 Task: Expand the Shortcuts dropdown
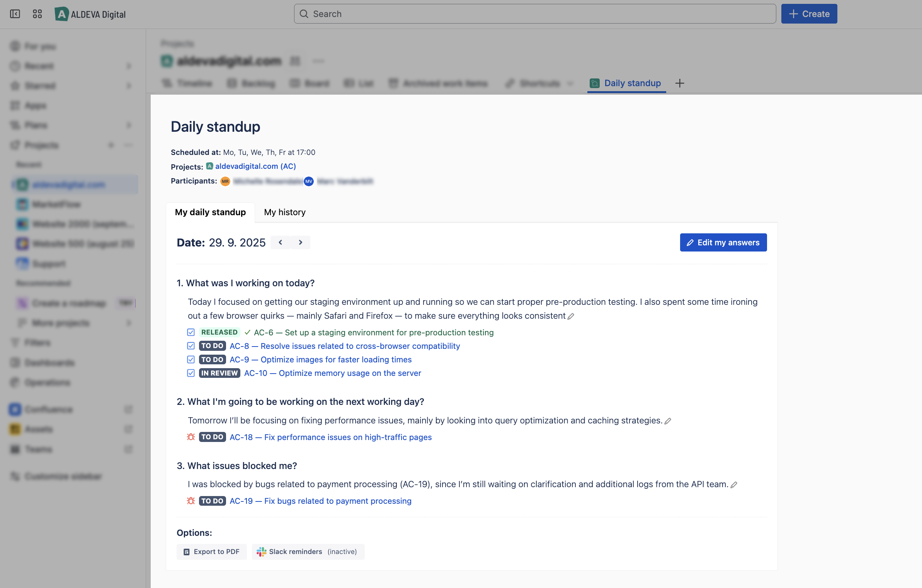click(571, 83)
